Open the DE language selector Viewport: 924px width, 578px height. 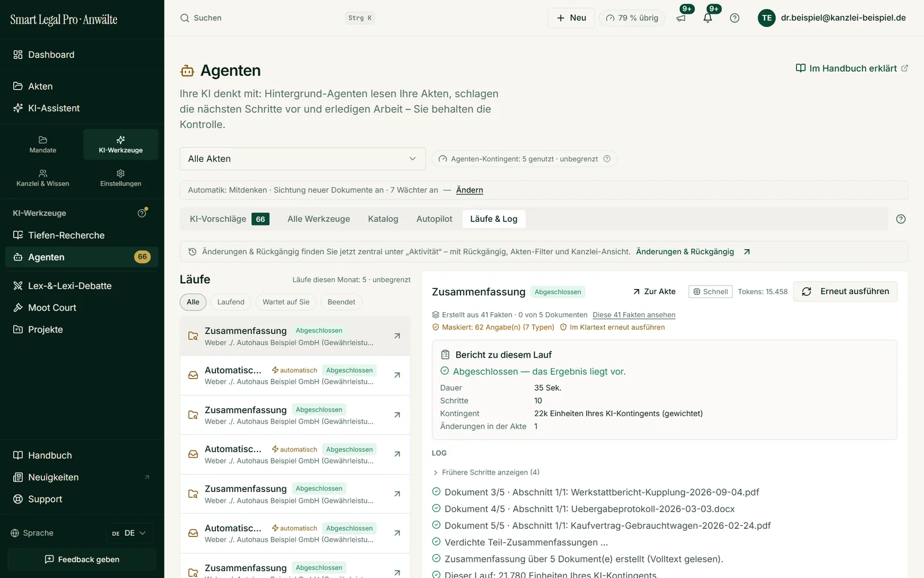(129, 533)
